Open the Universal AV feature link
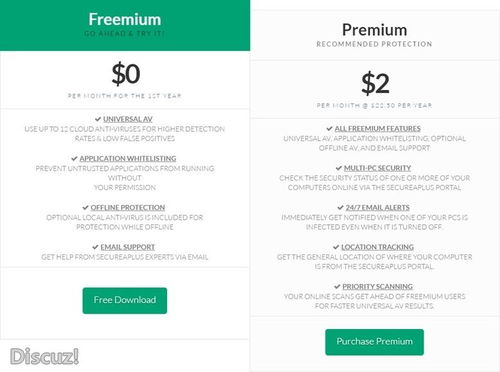 pos(128,119)
